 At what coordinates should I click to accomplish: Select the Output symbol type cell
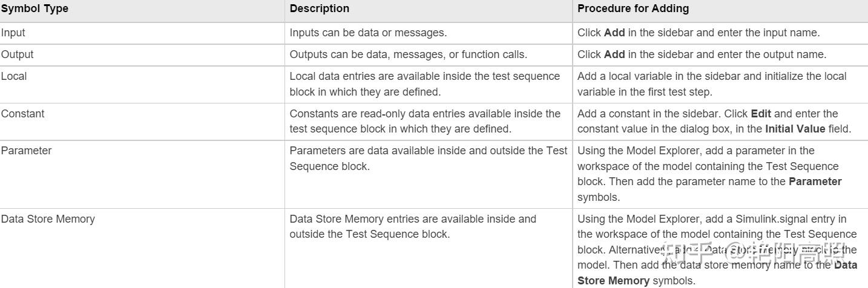(17, 54)
